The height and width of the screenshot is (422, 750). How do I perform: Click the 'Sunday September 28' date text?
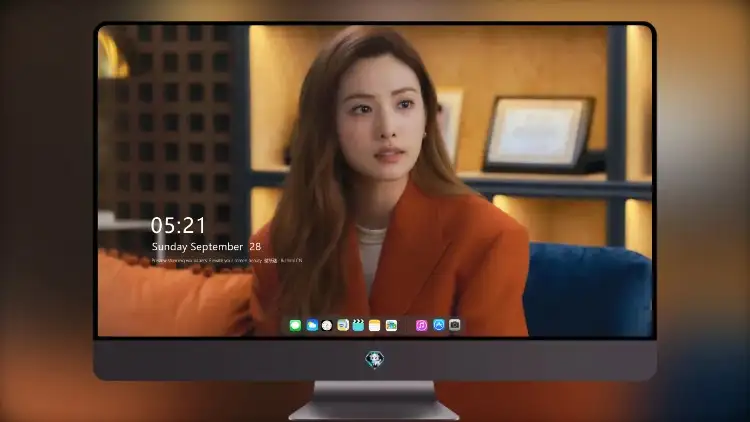tap(206, 247)
